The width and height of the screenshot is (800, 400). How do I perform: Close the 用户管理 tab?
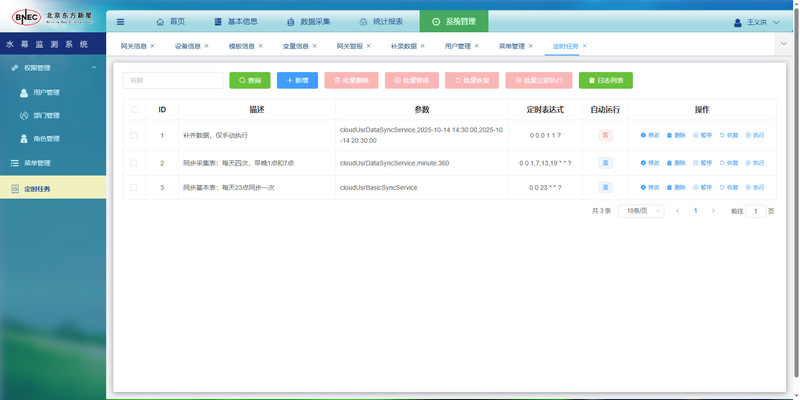[477, 46]
